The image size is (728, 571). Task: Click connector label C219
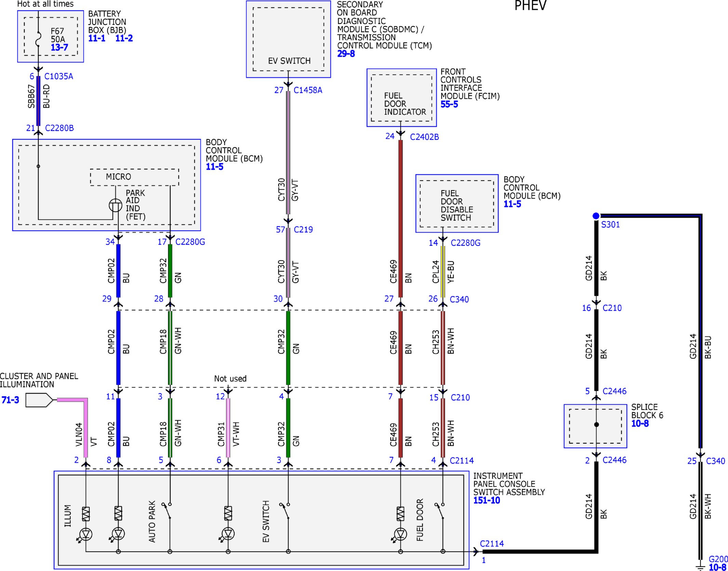[304, 229]
